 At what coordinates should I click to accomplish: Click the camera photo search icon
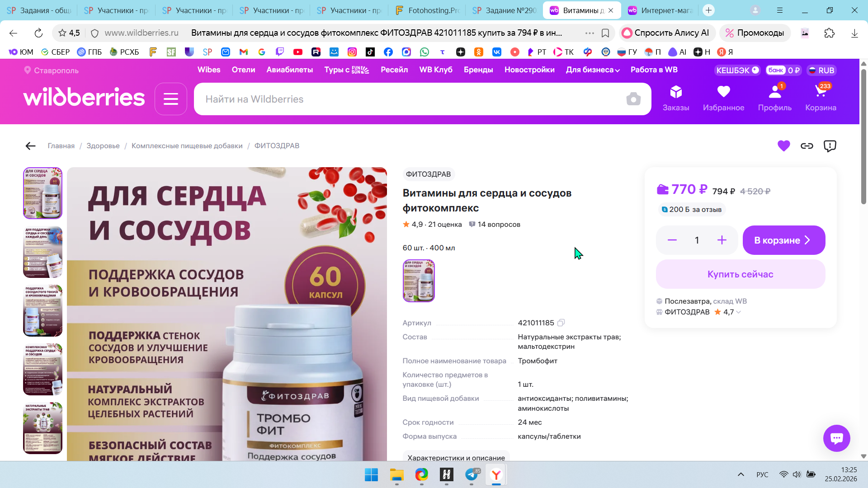coord(633,99)
